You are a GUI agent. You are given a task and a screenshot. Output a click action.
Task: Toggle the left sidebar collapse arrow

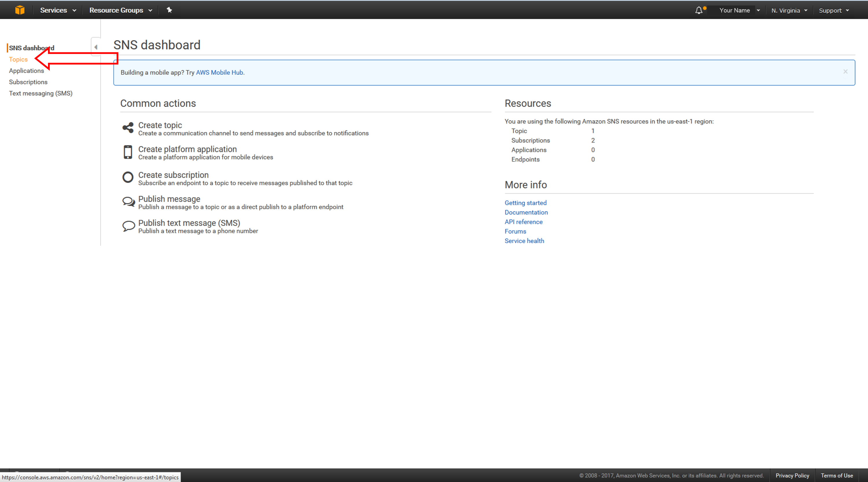95,47
